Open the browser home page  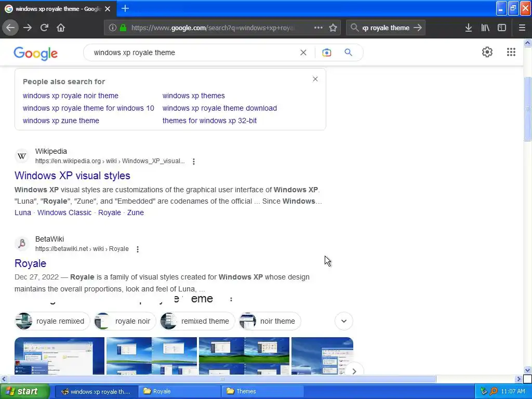click(x=61, y=28)
